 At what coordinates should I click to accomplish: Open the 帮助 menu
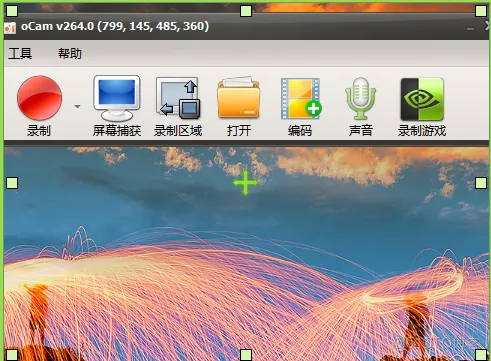tap(70, 53)
